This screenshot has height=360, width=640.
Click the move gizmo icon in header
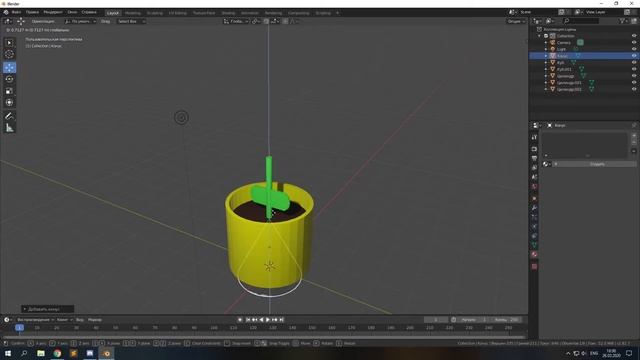click(21, 21)
